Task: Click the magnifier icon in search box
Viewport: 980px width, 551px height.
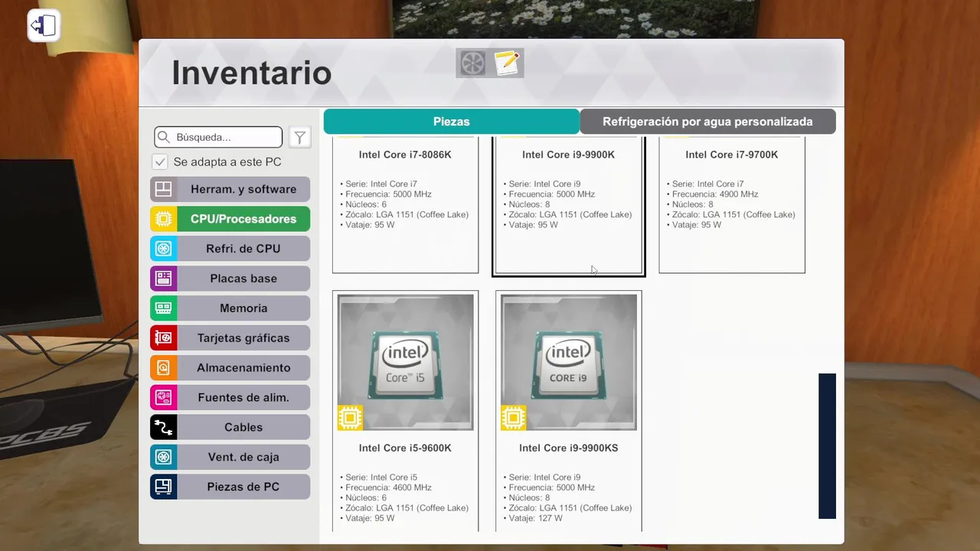Action: [163, 137]
